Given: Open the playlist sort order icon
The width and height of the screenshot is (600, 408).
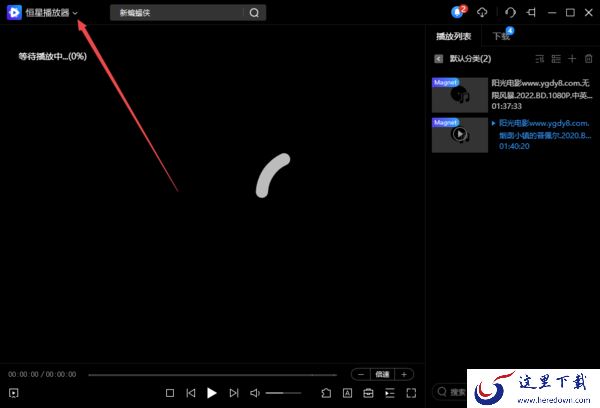Looking at the screenshot, I should 540,59.
